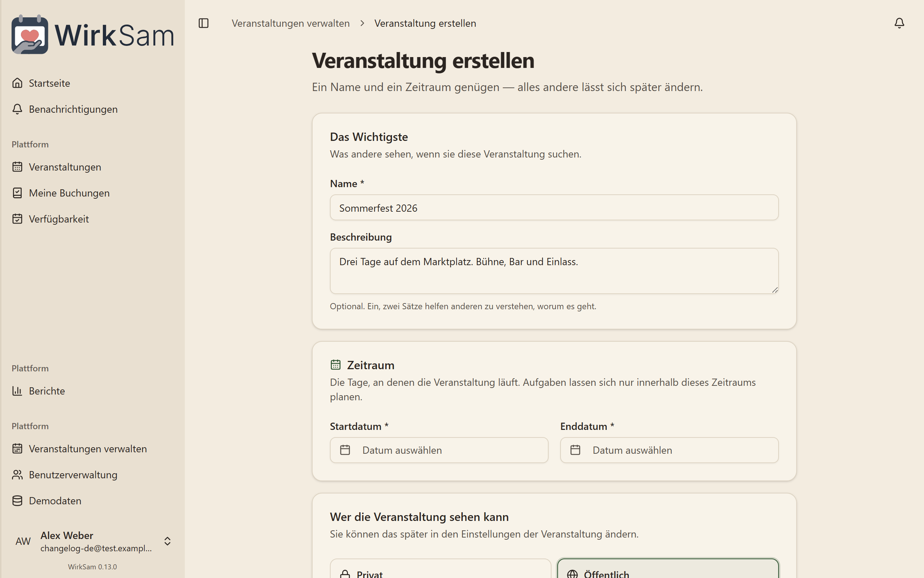Image resolution: width=924 pixels, height=578 pixels.
Task: Click Veranstaltung erstellen breadcrumb item
Action: (425, 23)
